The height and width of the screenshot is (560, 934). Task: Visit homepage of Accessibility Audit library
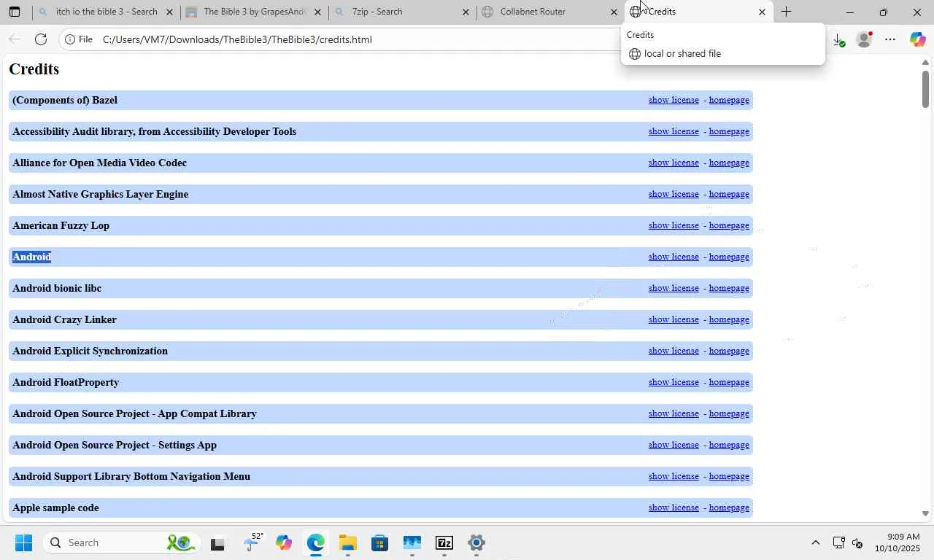click(729, 131)
